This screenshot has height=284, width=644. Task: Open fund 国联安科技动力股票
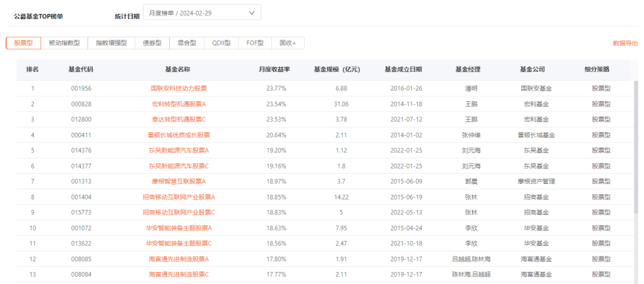click(x=179, y=88)
